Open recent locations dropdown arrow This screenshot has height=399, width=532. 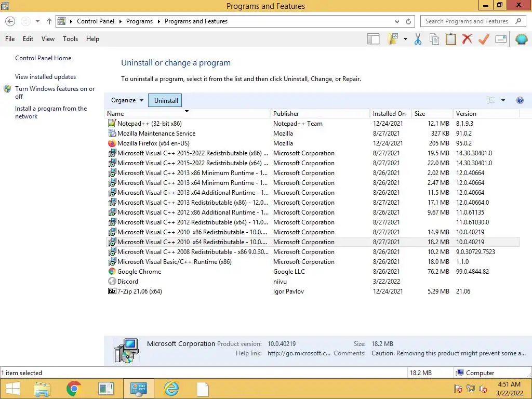37,21
